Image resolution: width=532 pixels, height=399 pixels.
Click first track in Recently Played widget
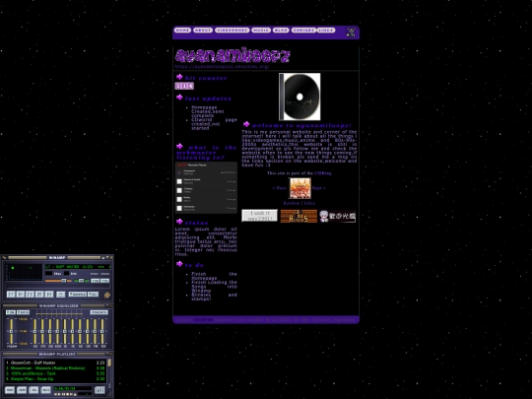(x=206, y=172)
